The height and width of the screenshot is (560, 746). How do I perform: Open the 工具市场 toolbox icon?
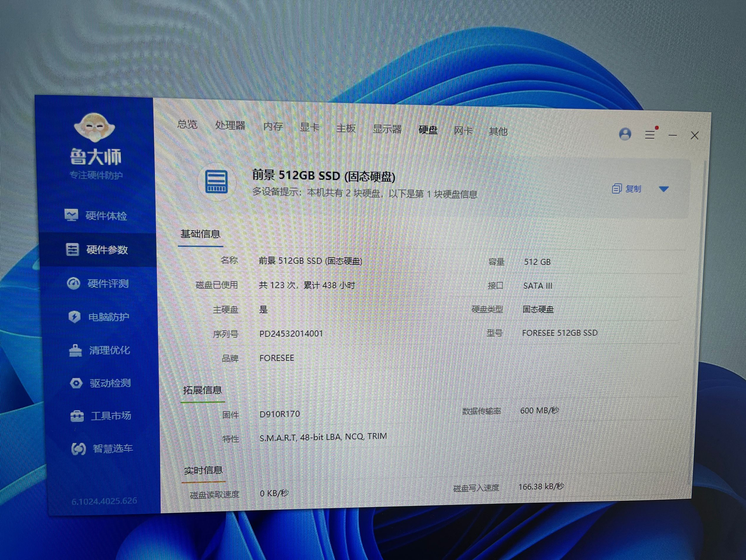pos(77,416)
